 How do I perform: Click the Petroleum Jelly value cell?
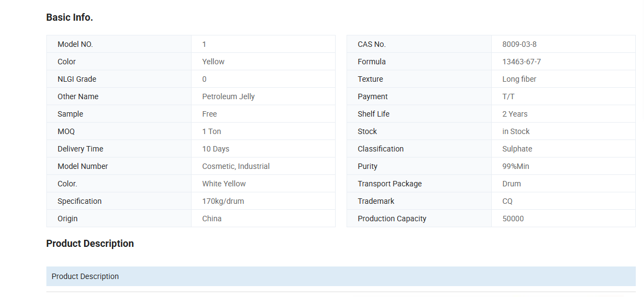pyautogui.click(x=228, y=96)
